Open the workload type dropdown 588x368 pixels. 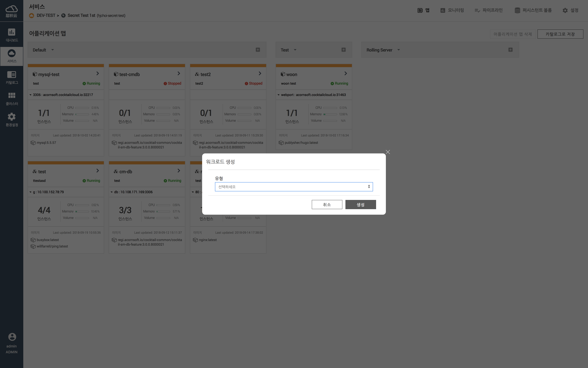pos(294,187)
